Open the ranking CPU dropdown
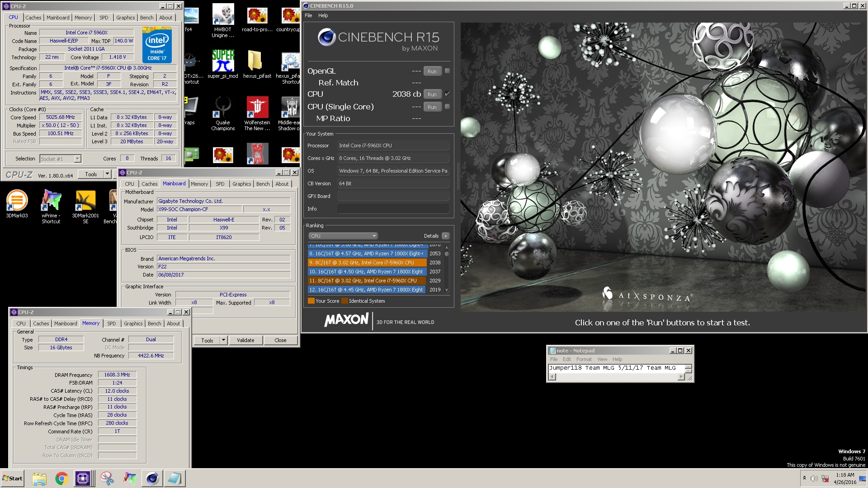Screen dimensions: 868x488 click(343, 236)
